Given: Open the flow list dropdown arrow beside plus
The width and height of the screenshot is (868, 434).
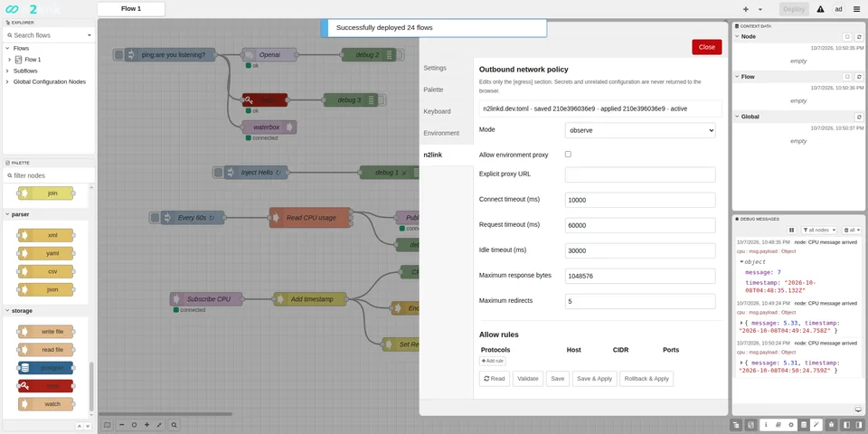Looking at the screenshot, I should (x=760, y=9).
